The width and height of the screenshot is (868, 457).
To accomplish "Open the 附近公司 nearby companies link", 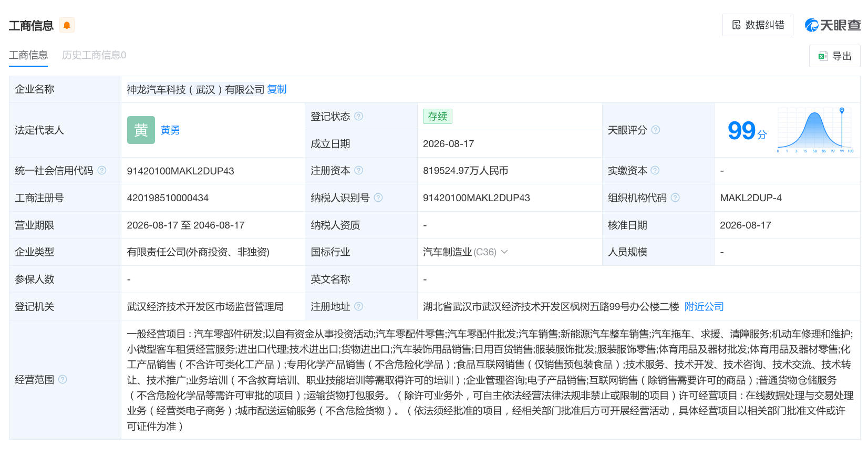I will pos(704,306).
